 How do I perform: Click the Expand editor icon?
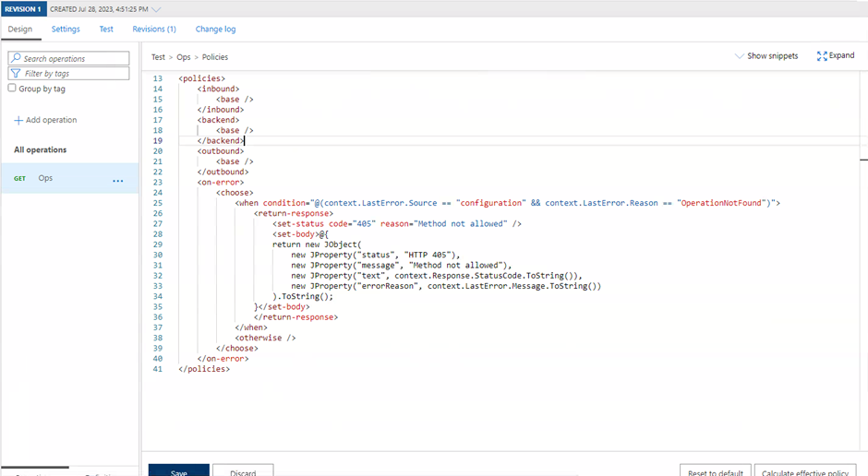822,56
